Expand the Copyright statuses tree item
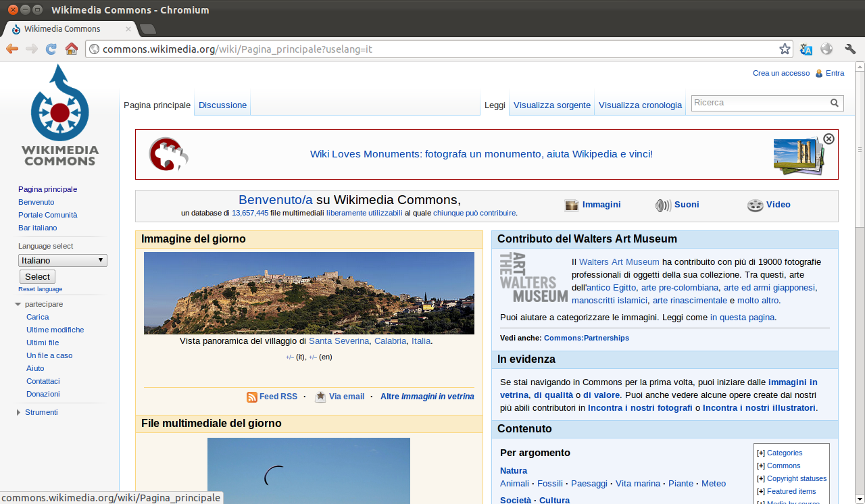 tap(761, 478)
